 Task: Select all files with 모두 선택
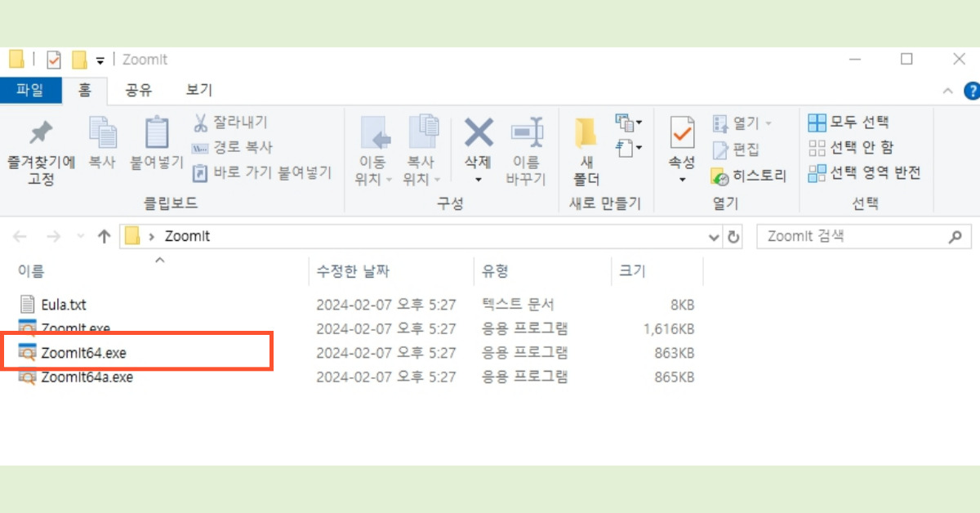(x=849, y=123)
